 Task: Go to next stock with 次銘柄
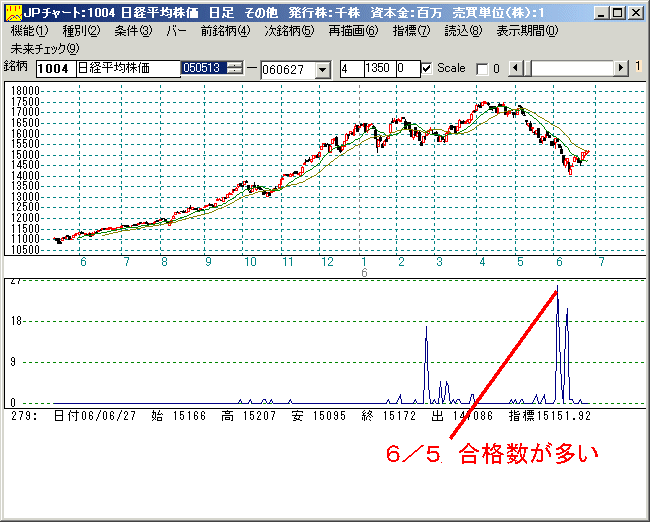[x=289, y=31]
